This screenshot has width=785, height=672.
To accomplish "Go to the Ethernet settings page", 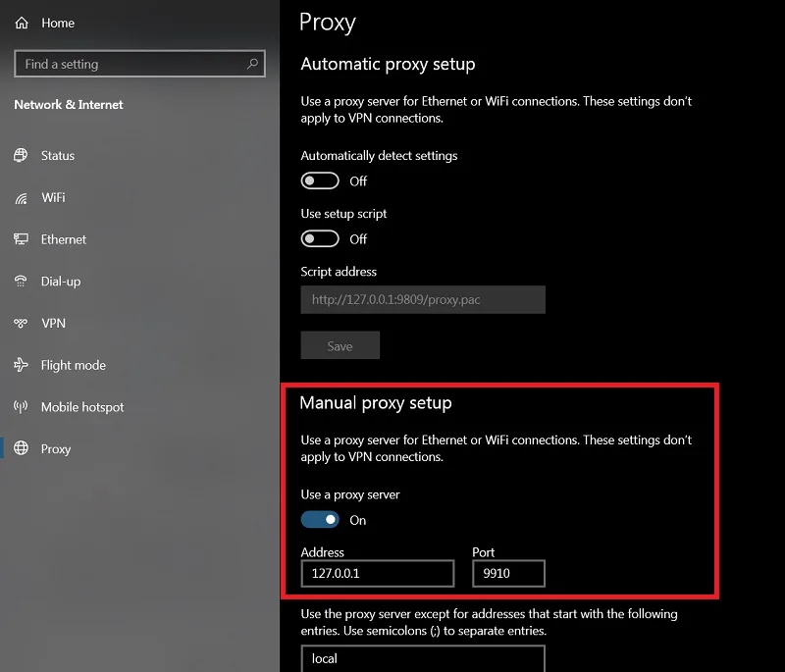I will 64,239.
